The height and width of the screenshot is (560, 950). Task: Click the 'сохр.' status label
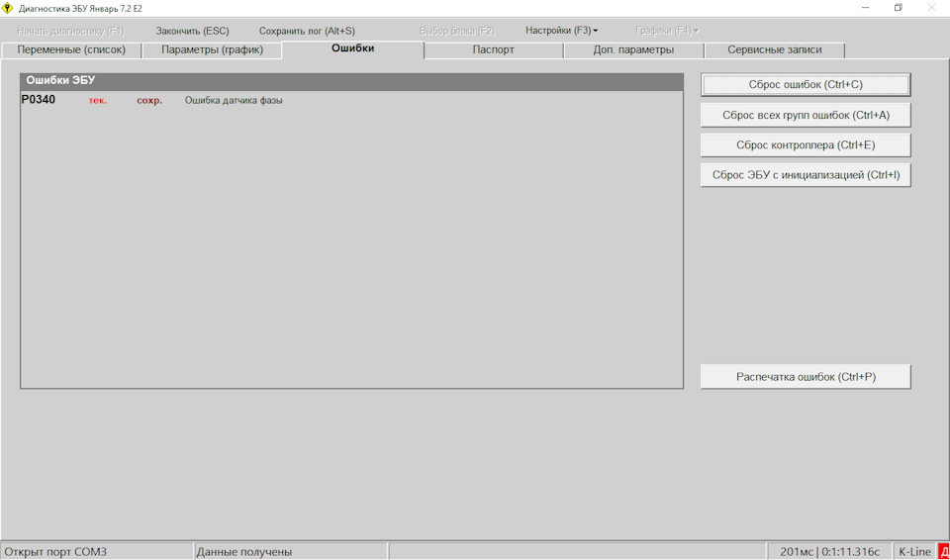point(149,101)
